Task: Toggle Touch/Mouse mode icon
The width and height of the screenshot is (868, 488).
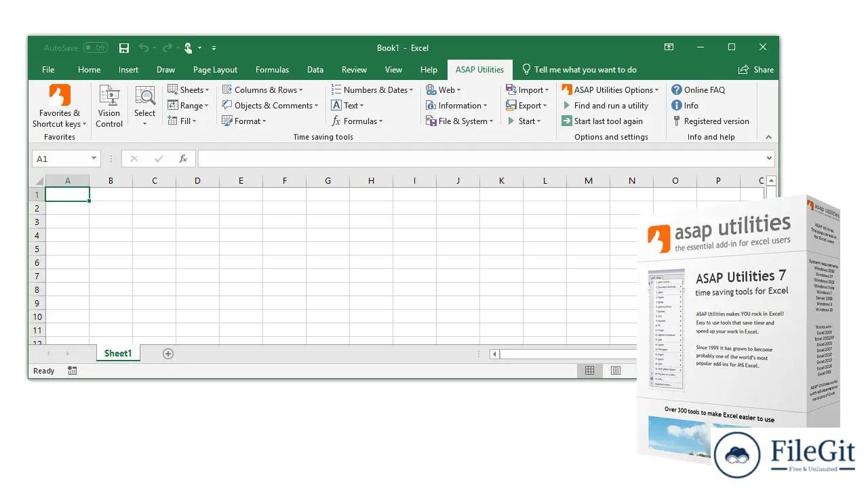Action: pos(189,48)
